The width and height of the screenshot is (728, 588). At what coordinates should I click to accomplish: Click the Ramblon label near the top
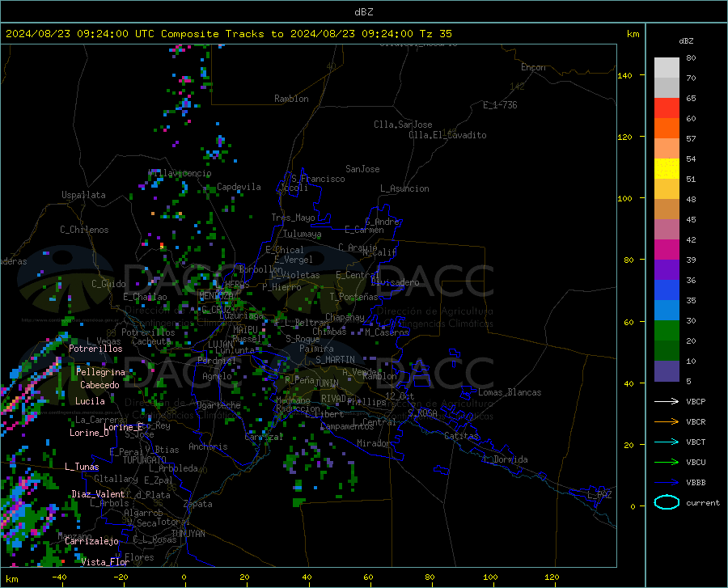pyautogui.click(x=291, y=99)
